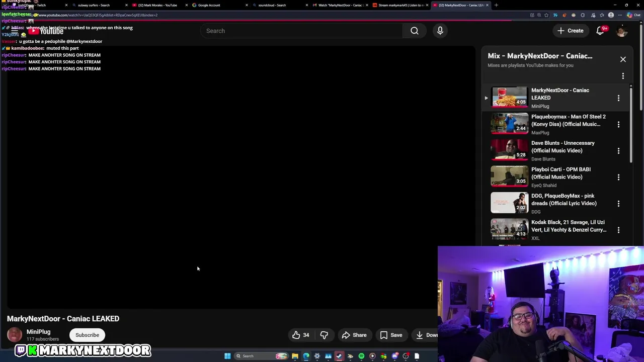Play Caniac LEAKED thumbnail in playlist
Image resolution: width=644 pixels, height=362 pixels.
click(x=509, y=97)
